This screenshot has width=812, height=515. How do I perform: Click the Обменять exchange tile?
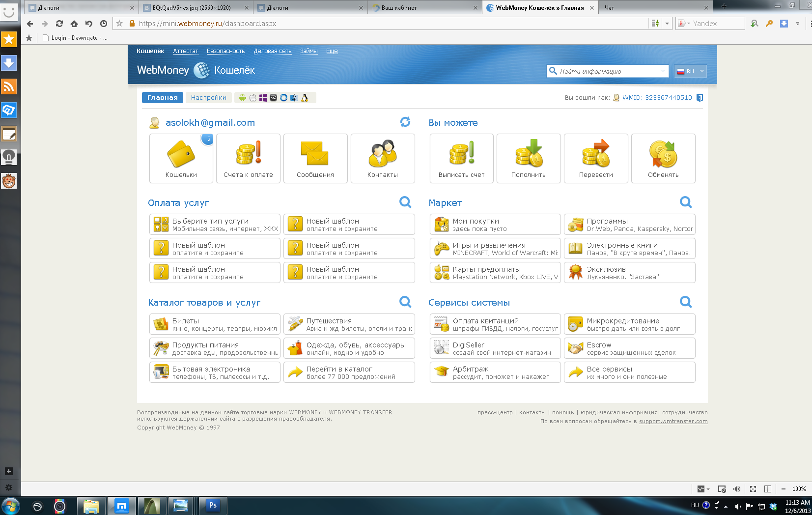pyautogui.click(x=663, y=158)
